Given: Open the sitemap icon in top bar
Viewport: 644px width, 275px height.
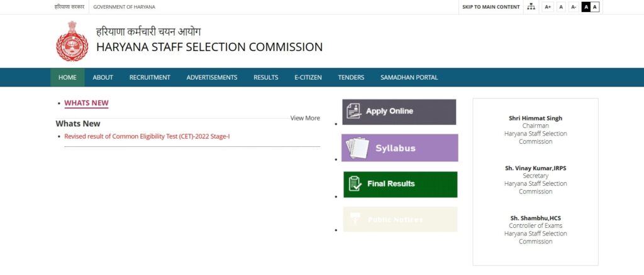Looking at the screenshot, I should click(x=531, y=7).
